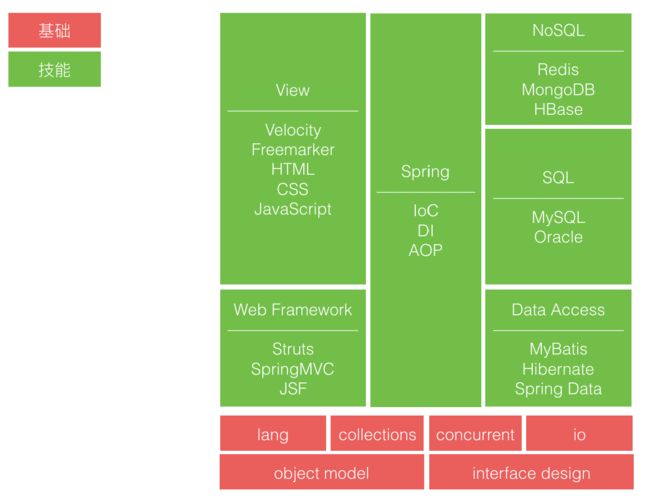Click the concurrent box

475,433
